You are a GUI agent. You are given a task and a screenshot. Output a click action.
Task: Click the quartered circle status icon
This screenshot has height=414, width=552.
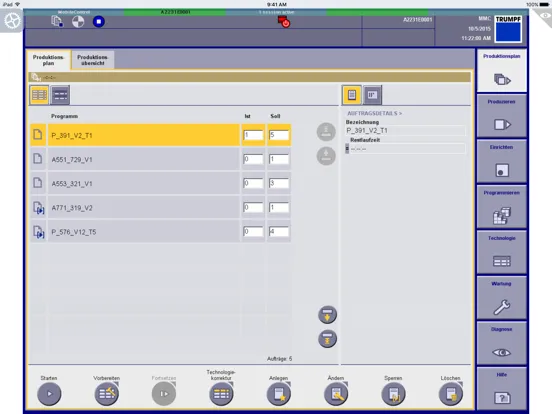pyautogui.click(x=78, y=21)
